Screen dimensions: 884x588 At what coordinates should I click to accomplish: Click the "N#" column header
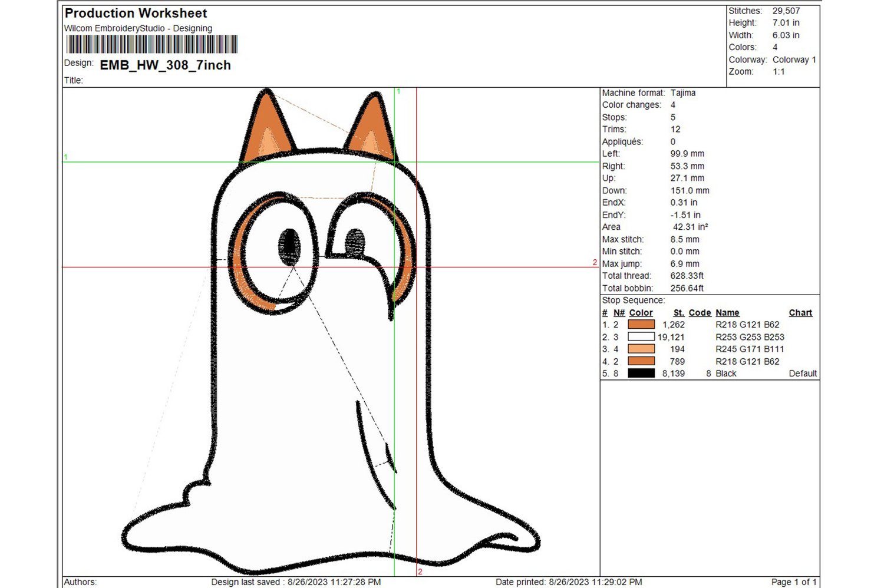coord(619,313)
